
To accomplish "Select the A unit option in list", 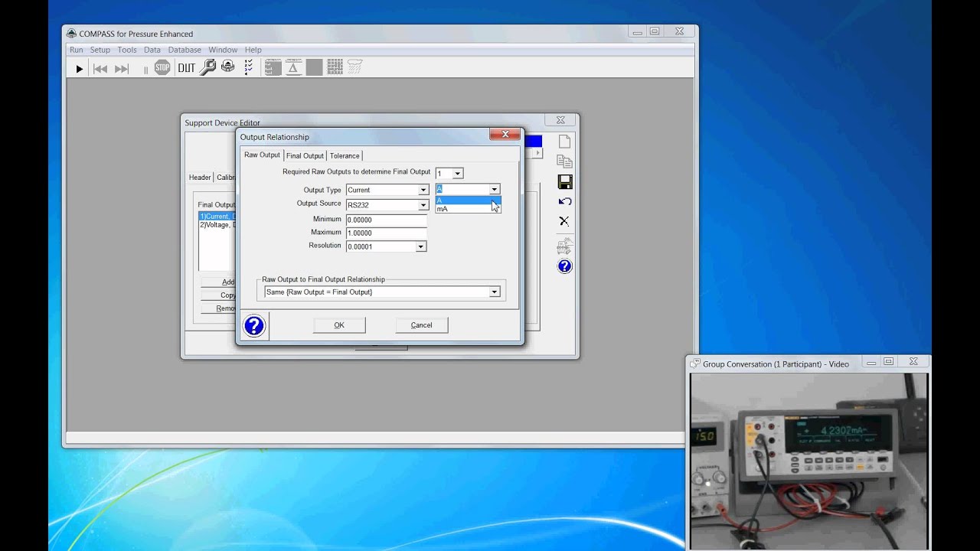I will point(467,201).
